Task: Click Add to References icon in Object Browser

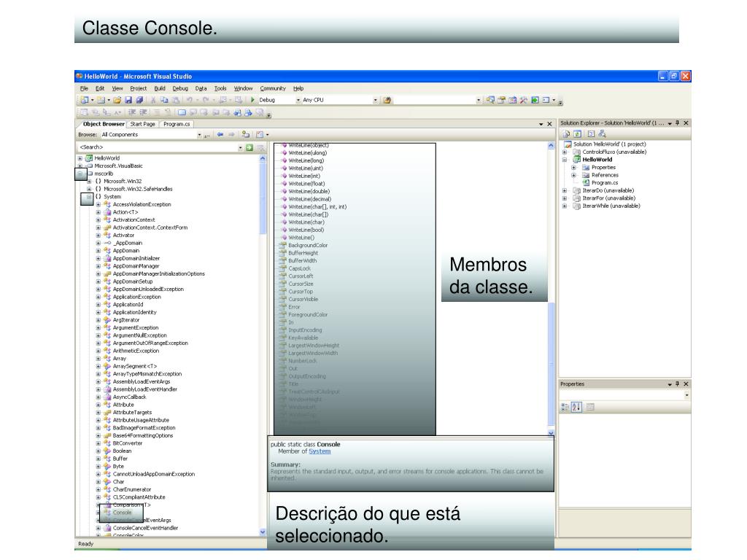Action: [245, 135]
